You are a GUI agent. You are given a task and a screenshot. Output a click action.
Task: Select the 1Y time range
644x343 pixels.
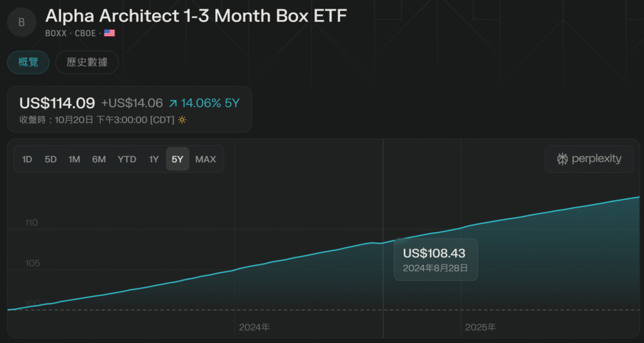pyautogui.click(x=153, y=159)
